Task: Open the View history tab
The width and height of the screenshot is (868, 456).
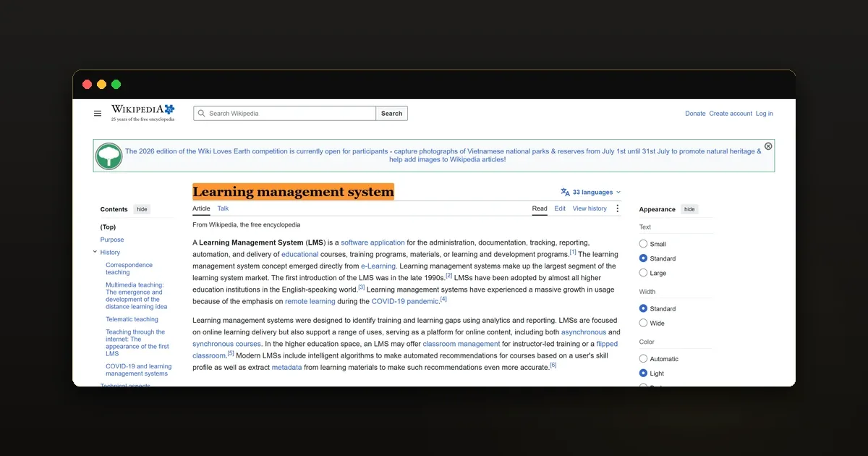Action: click(x=590, y=208)
